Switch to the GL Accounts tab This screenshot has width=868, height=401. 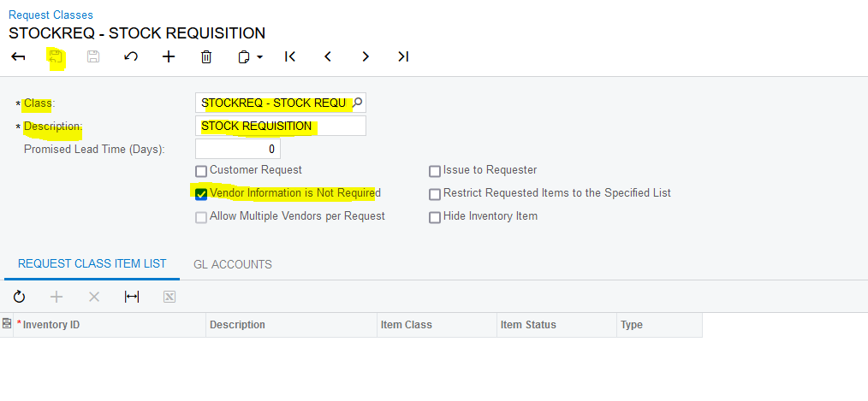point(233,265)
